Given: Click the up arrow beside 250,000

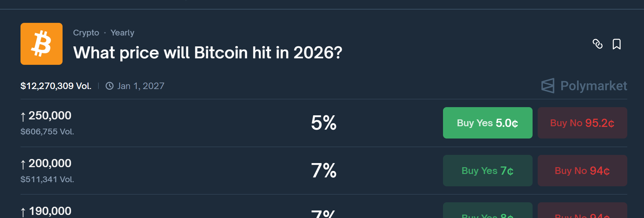Looking at the screenshot, I should tap(23, 117).
